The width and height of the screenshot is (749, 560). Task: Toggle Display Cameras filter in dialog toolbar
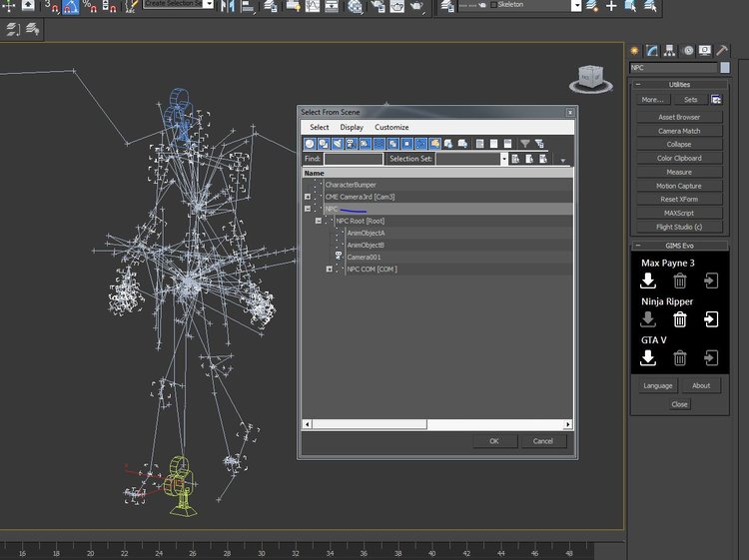[x=352, y=144]
